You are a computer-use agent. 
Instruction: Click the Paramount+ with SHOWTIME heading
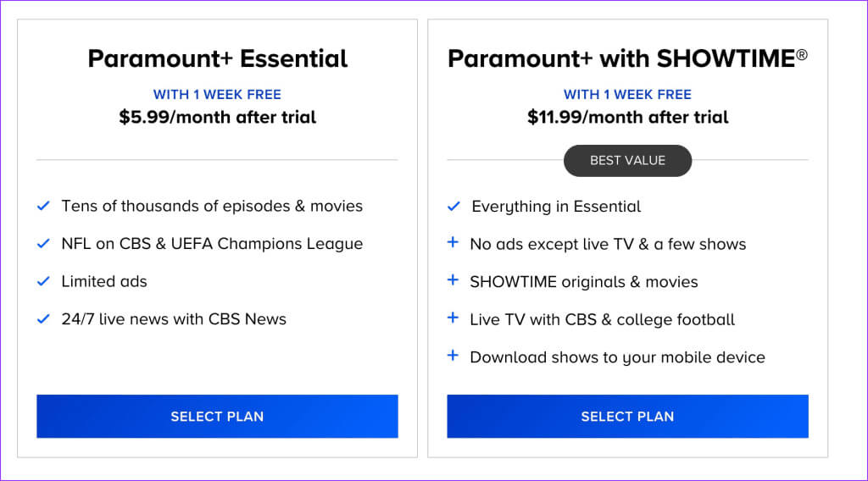[627, 58]
